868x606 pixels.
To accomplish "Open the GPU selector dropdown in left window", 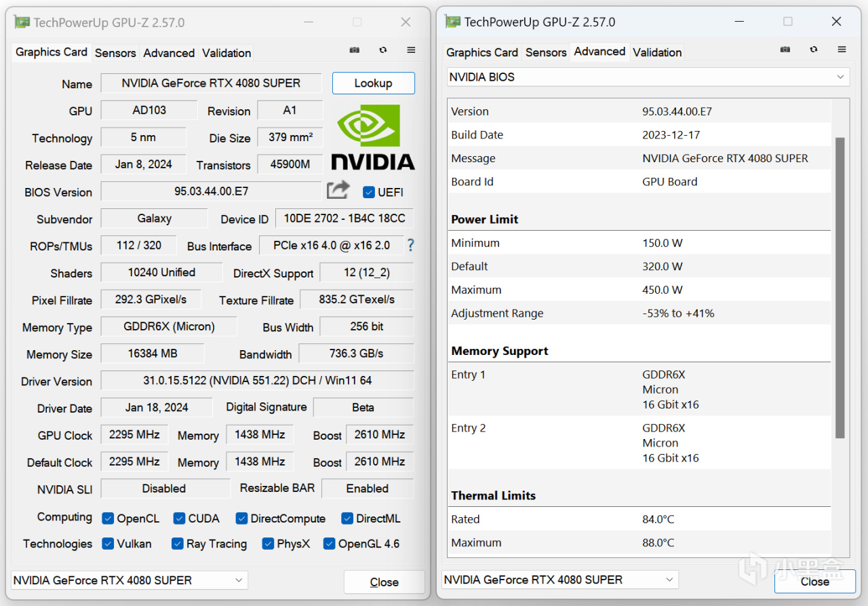I will (x=130, y=580).
